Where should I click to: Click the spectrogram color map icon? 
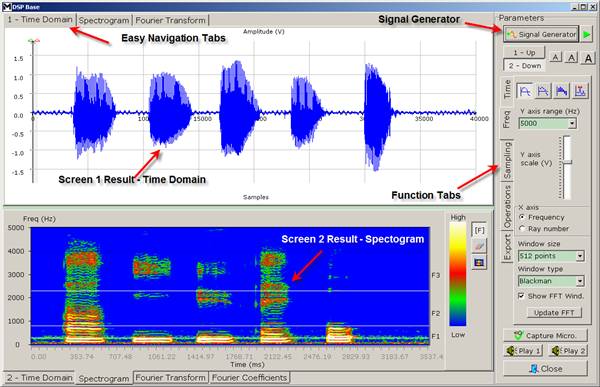coord(479,262)
